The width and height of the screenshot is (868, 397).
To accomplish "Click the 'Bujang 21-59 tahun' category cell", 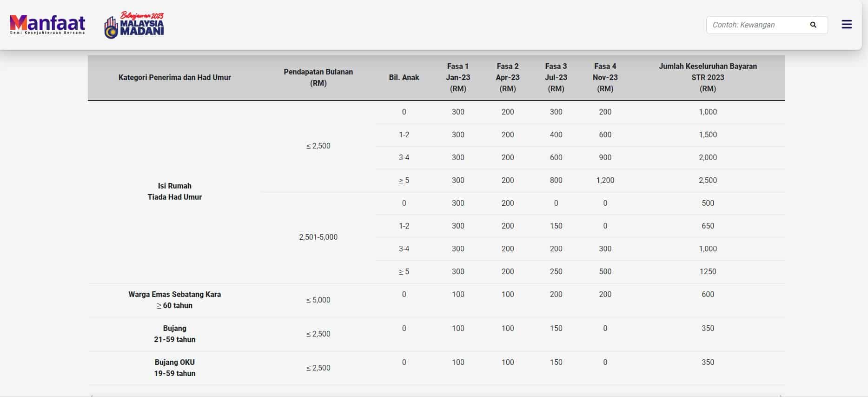I will coord(174,334).
